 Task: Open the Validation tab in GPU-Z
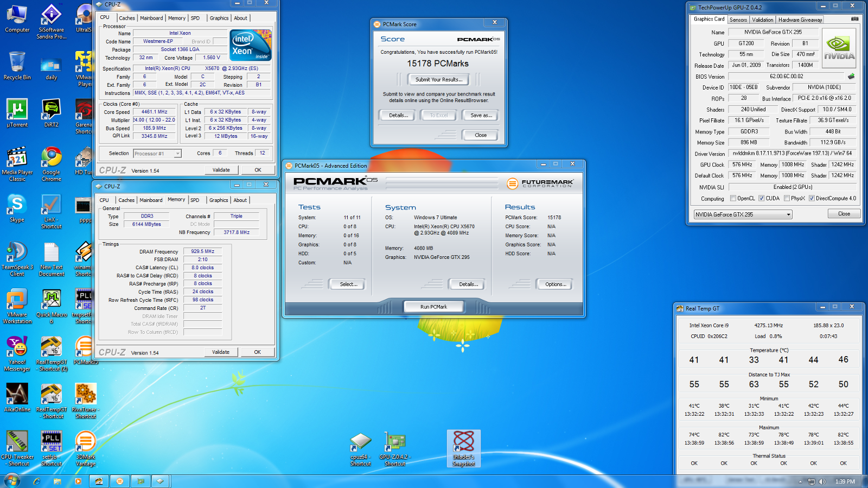click(x=762, y=20)
